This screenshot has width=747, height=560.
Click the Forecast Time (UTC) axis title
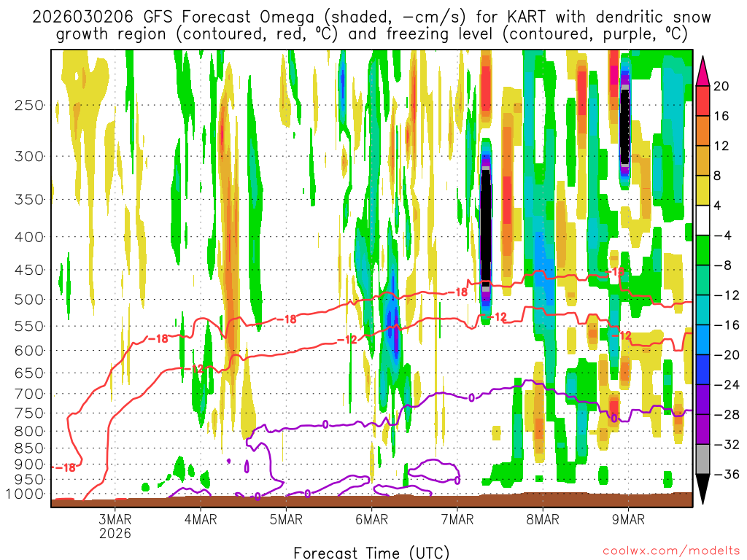point(371,553)
